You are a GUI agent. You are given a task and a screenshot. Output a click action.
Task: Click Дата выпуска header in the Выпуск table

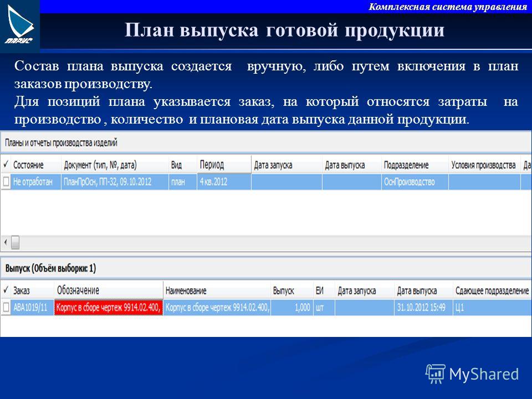pos(423,290)
